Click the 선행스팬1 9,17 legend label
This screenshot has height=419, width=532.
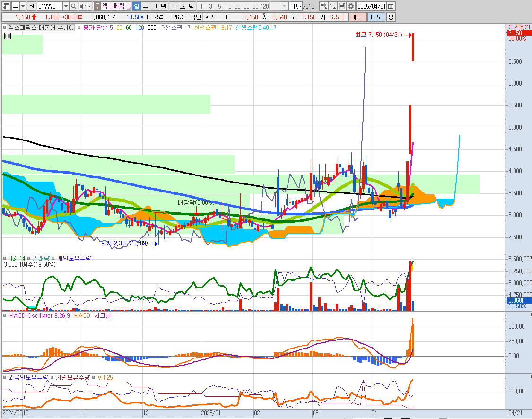pos(213,27)
